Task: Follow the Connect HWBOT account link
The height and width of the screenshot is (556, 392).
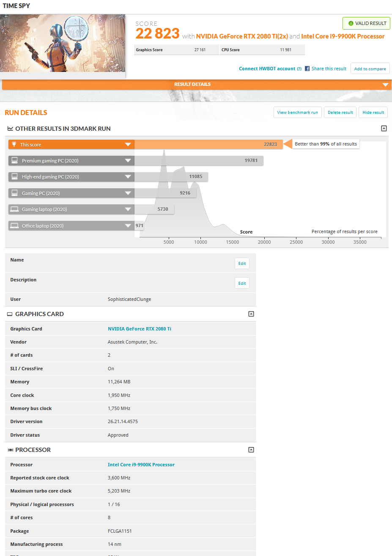Action: pyautogui.click(x=267, y=69)
